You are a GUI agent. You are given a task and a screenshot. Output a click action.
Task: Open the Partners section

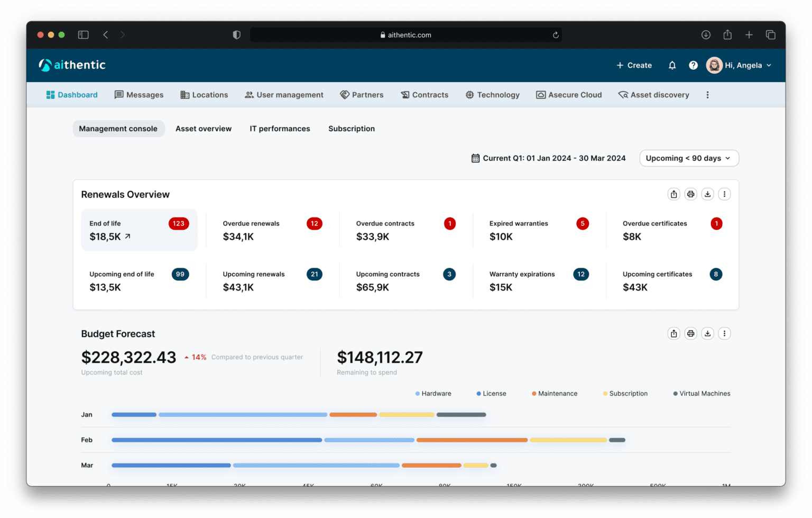362,95
